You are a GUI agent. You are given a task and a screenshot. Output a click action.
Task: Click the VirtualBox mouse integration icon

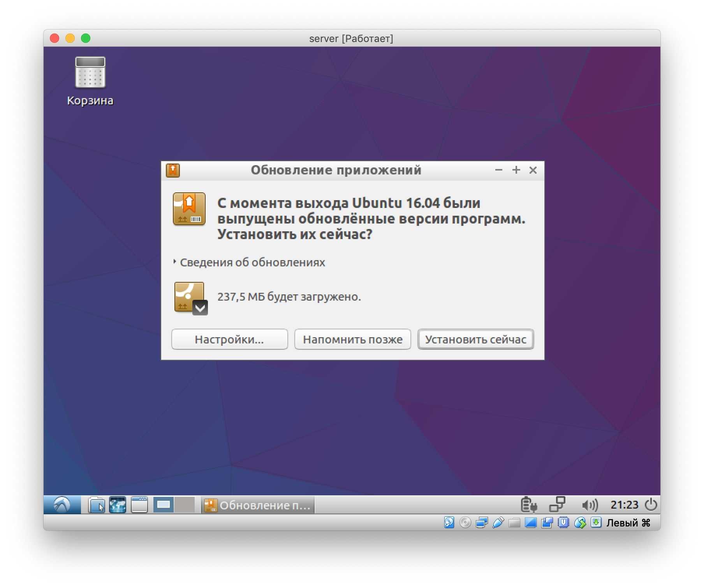[580, 522]
